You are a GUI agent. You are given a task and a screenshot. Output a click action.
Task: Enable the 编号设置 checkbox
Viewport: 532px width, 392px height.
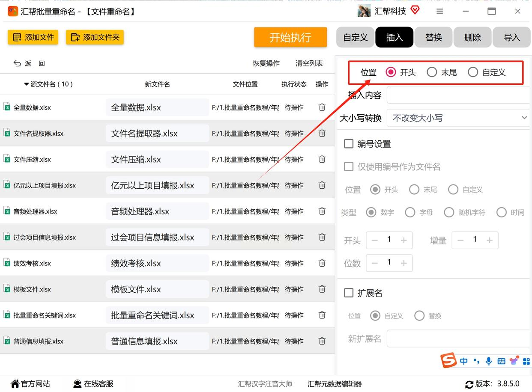click(349, 144)
